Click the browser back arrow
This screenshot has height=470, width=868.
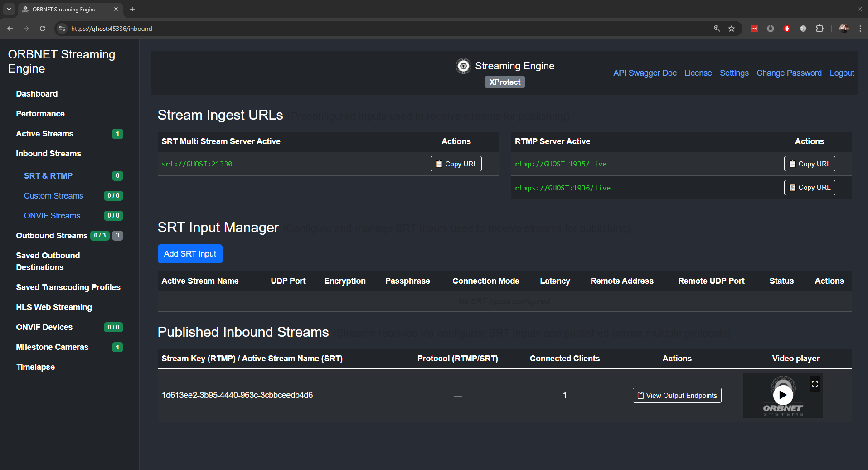[10, 29]
